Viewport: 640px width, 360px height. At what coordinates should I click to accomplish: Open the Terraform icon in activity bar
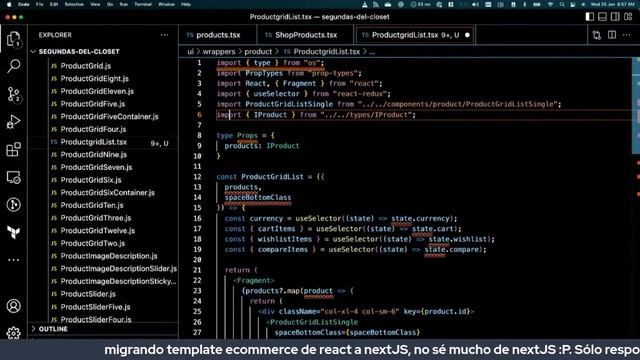pyautogui.click(x=13, y=232)
